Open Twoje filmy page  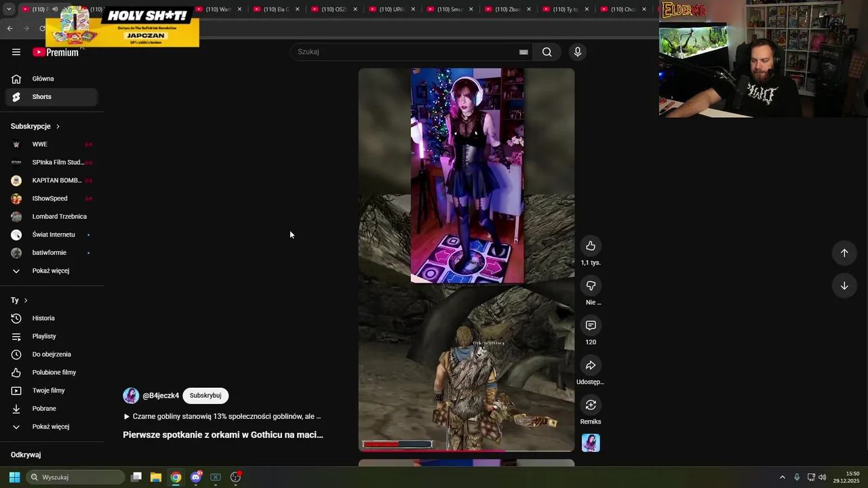(x=52, y=390)
